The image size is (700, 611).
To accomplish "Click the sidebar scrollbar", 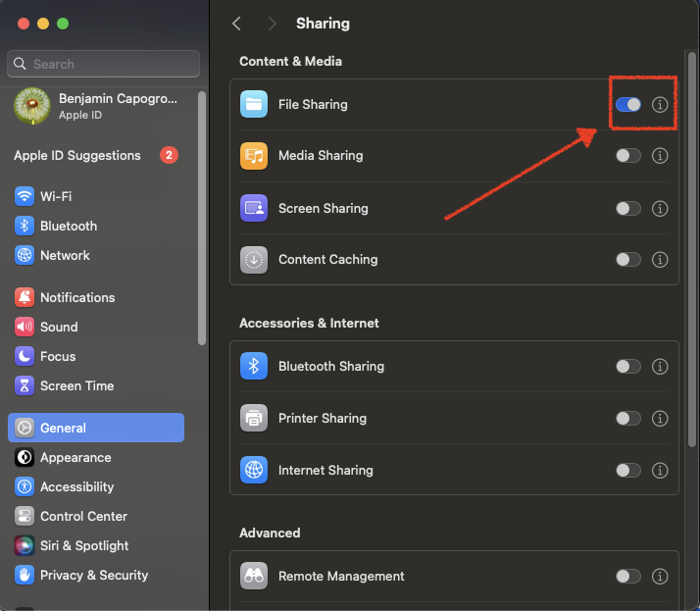I will (x=202, y=218).
